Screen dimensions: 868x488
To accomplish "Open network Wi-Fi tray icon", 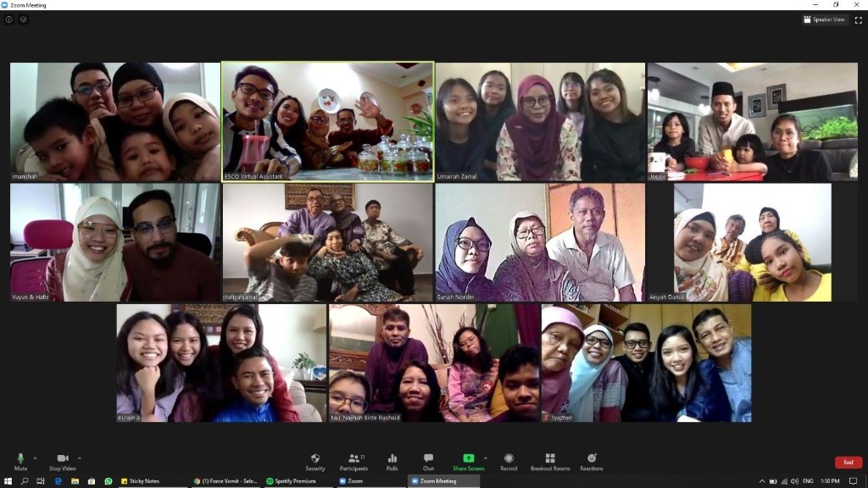I will 784,481.
